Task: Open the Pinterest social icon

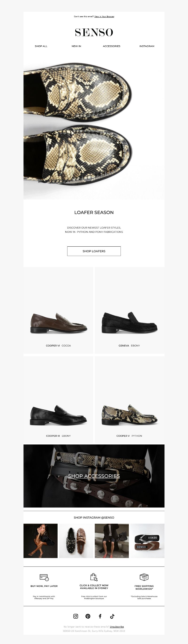Action: pyautogui.click(x=88, y=616)
